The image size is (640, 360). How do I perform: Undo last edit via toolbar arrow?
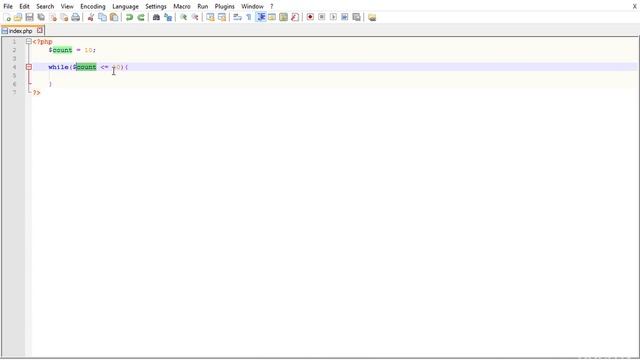click(x=129, y=17)
